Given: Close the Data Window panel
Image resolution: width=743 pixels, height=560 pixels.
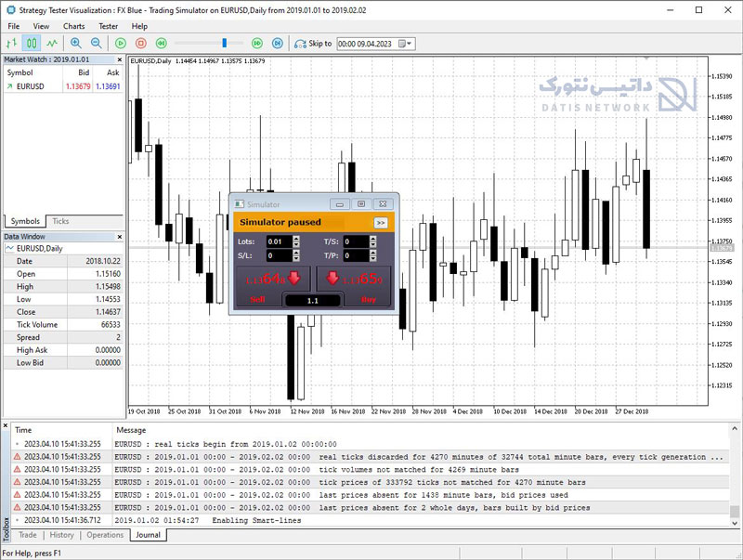Looking at the screenshot, I should point(120,237).
